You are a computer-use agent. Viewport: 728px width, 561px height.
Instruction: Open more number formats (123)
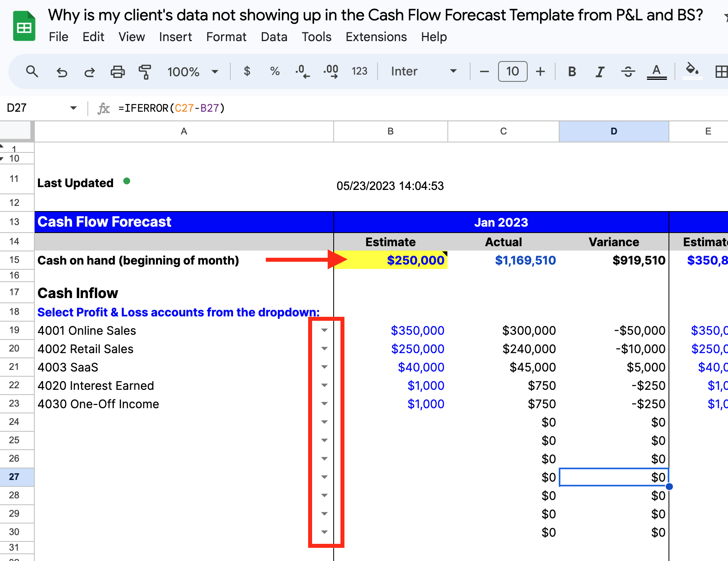tap(359, 71)
